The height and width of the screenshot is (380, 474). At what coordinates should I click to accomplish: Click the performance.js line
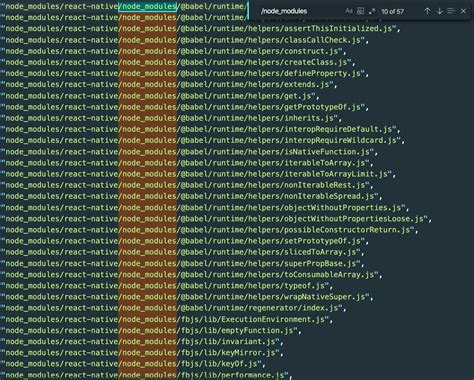147,375
